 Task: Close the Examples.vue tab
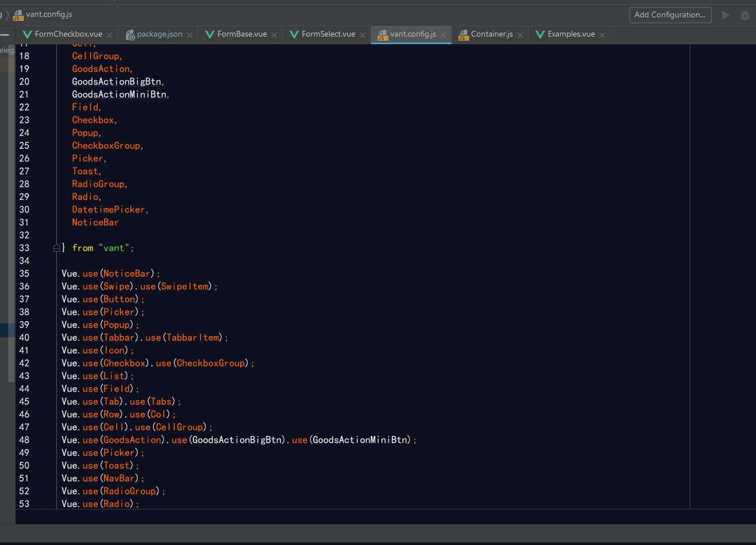point(602,35)
